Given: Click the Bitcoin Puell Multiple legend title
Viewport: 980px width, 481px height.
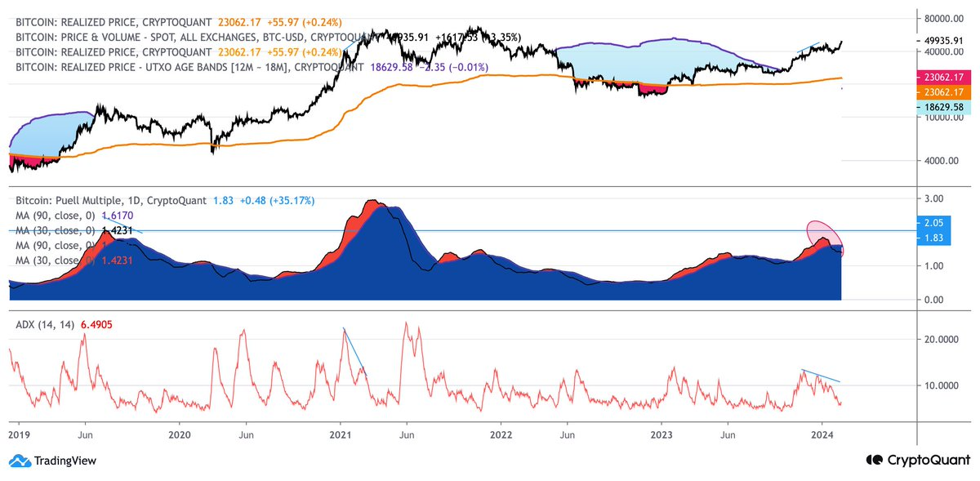Looking at the screenshot, I should click(x=109, y=200).
